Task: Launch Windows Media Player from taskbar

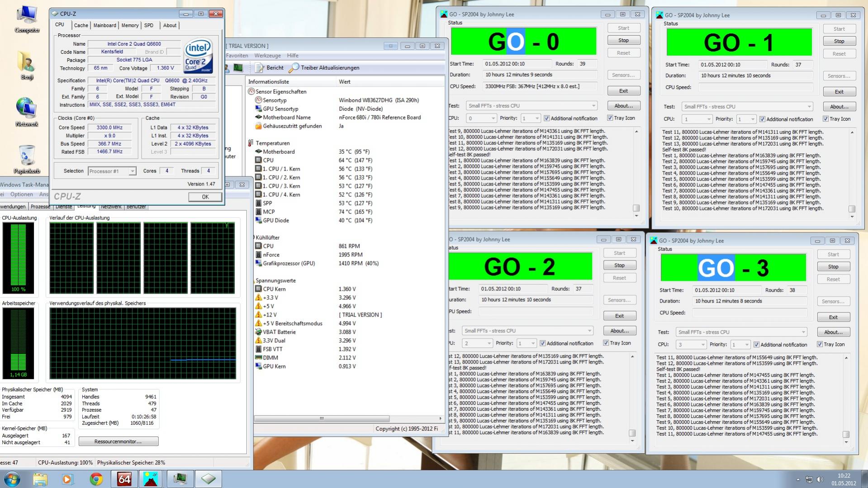Action: tap(67, 479)
